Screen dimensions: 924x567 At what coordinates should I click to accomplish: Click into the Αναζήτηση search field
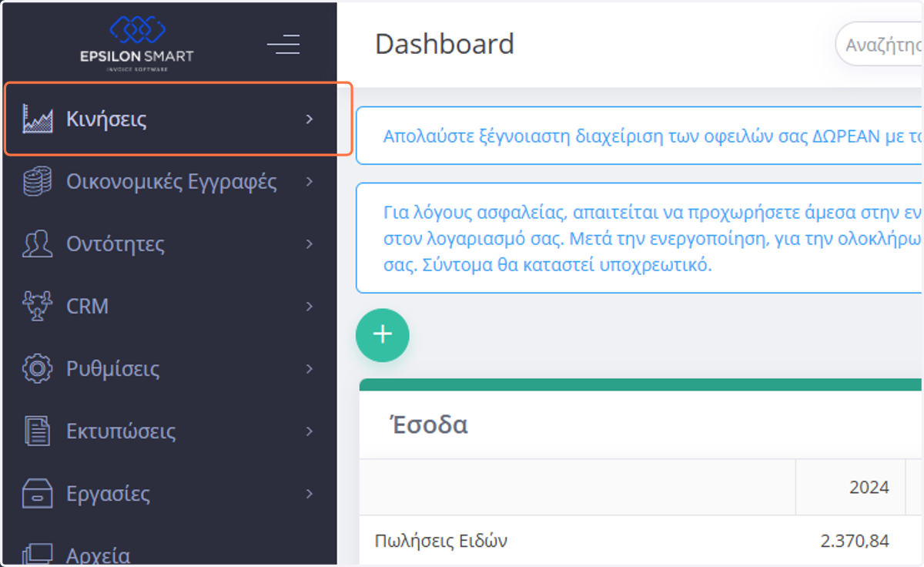(879, 44)
